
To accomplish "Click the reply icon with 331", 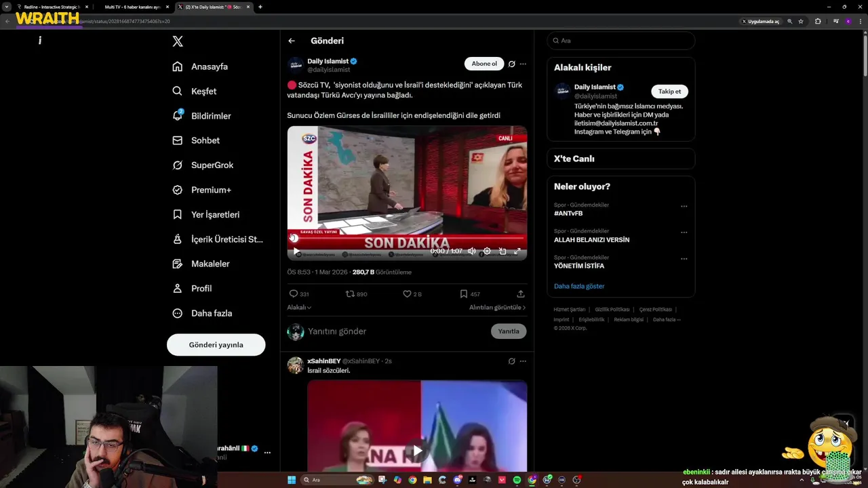I will tap(294, 293).
